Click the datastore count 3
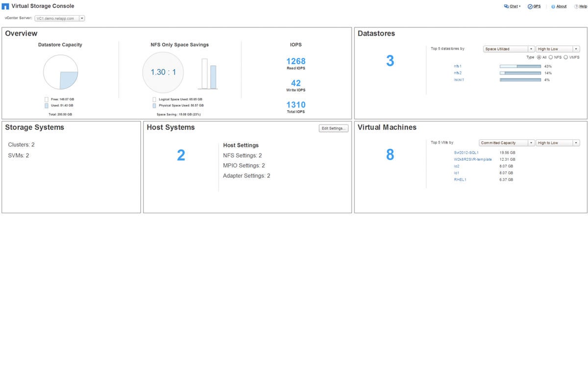The height and width of the screenshot is (392, 588). (x=390, y=61)
